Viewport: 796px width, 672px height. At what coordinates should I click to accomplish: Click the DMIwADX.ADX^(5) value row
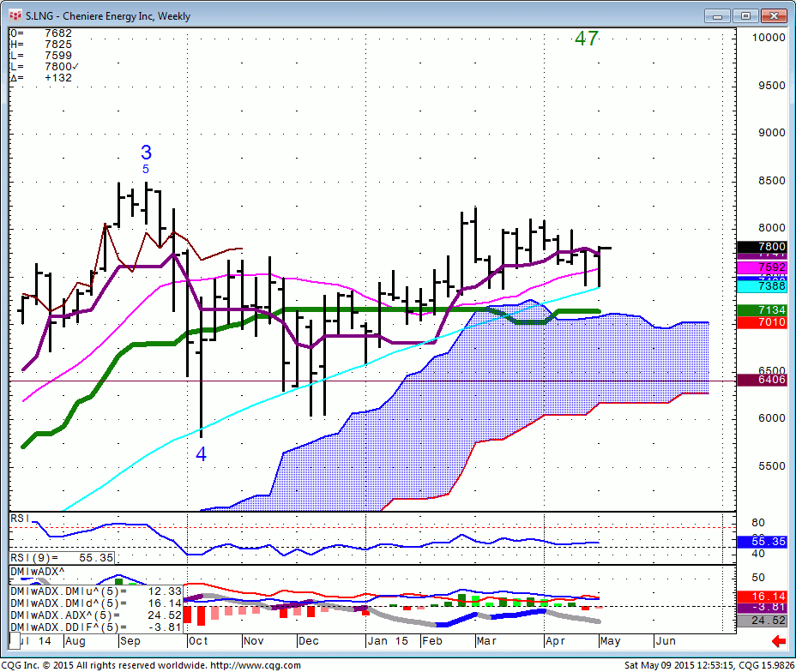(x=96, y=615)
